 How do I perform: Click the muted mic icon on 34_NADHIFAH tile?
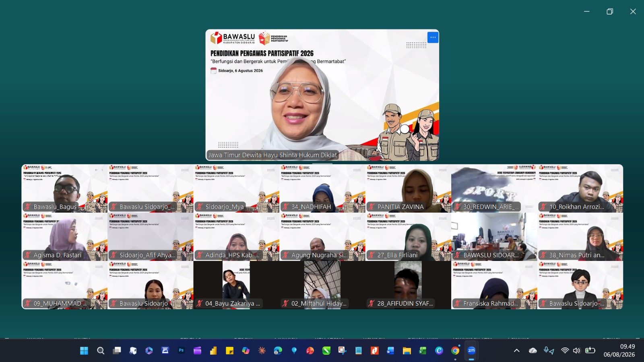[x=286, y=207]
